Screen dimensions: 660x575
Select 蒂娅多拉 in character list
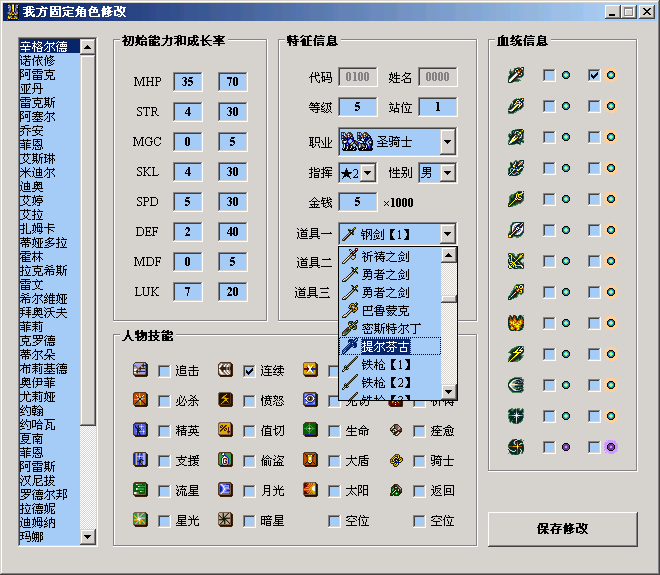point(49,242)
